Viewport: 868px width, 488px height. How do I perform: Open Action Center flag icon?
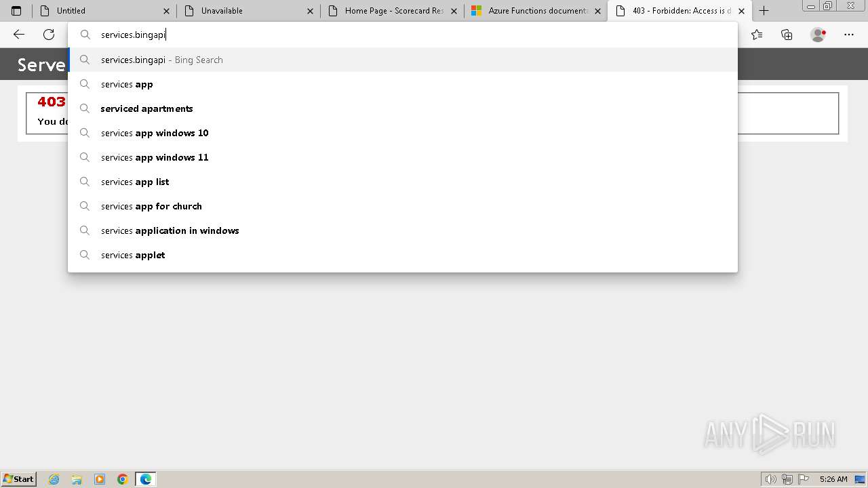click(x=804, y=479)
